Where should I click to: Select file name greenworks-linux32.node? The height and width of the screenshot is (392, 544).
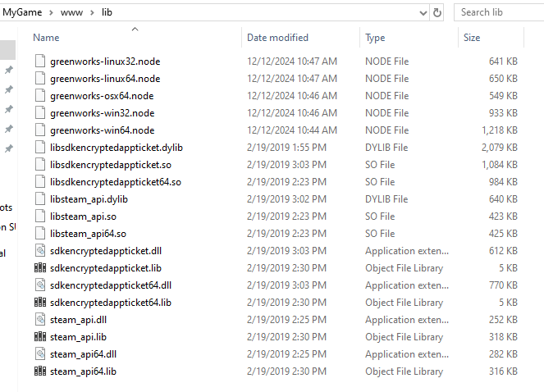pos(105,62)
